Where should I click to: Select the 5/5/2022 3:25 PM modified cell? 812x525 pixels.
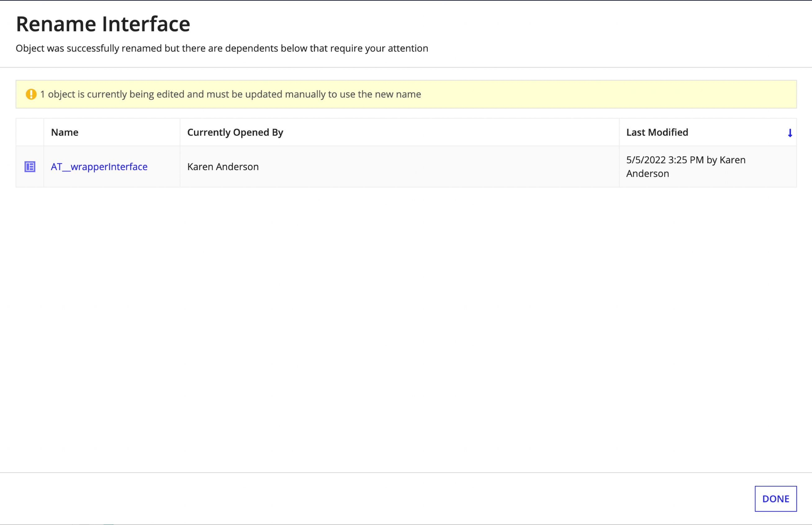coord(708,167)
